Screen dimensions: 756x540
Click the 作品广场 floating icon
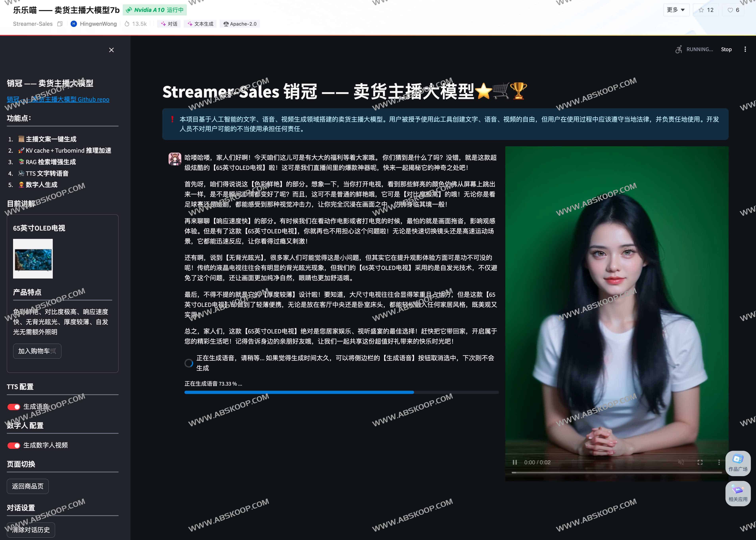[738, 463]
